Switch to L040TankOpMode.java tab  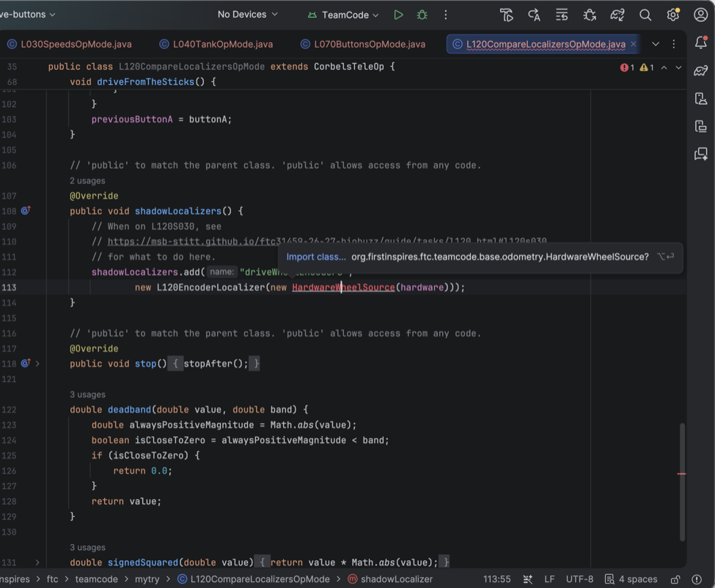pyautogui.click(x=216, y=44)
